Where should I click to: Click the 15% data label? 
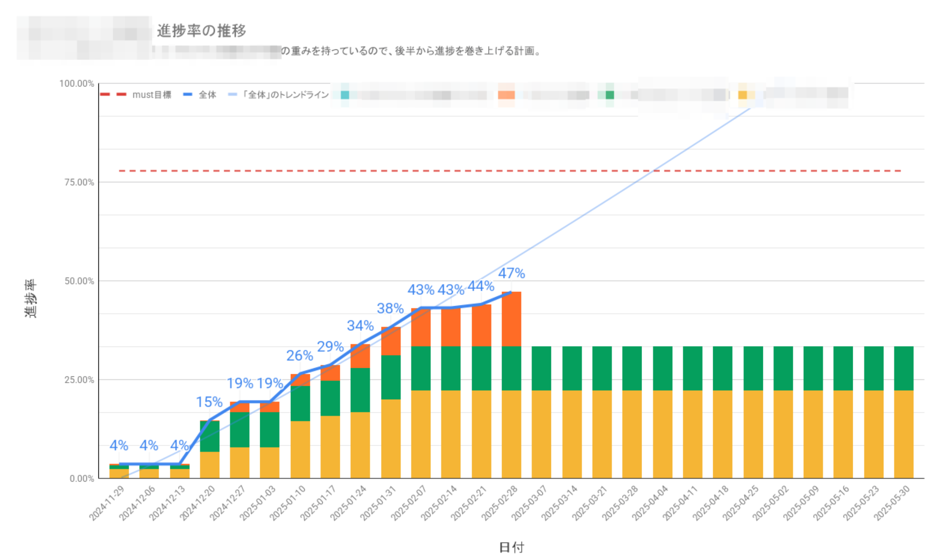click(x=209, y=402)
